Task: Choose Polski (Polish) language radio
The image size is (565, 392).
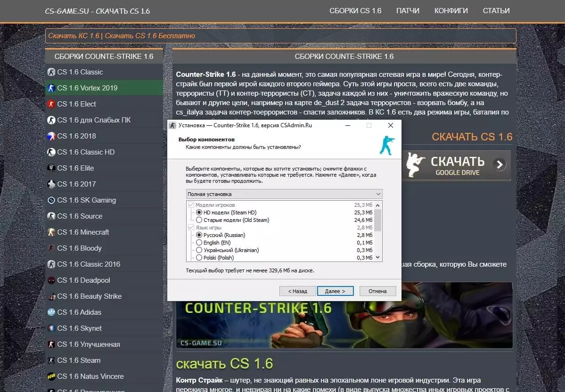Action: click(x=199, y=258)
